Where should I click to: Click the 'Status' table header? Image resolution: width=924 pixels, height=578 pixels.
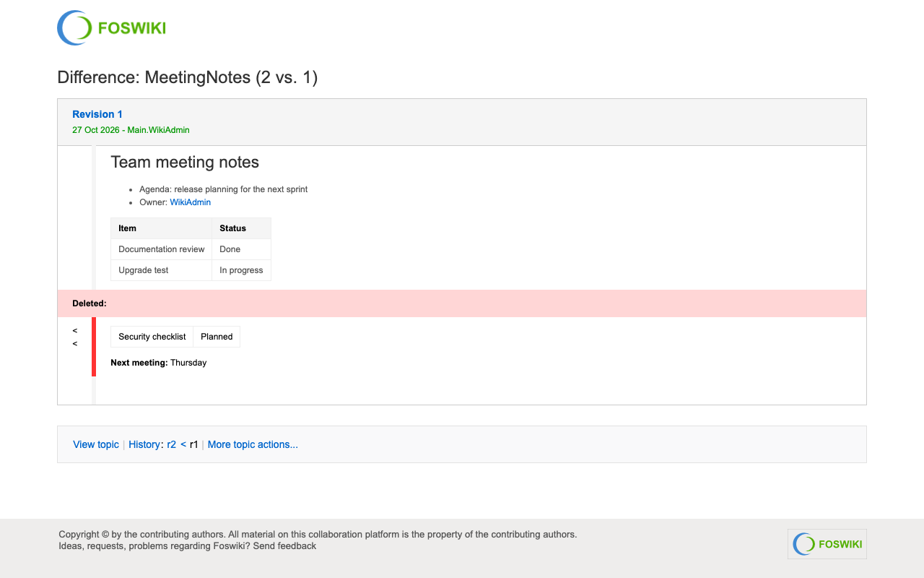pos(241,228)
